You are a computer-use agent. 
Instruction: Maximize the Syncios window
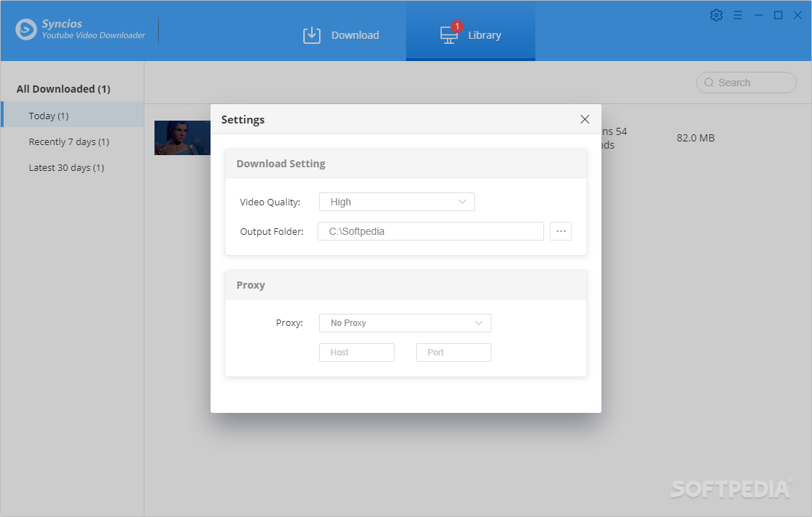tap(778, 16)
